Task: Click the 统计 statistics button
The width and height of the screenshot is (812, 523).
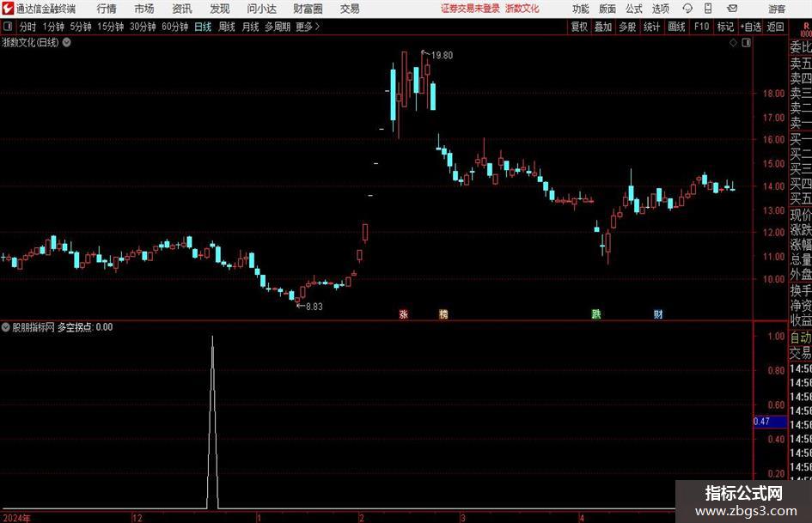Action: [651, 27]
